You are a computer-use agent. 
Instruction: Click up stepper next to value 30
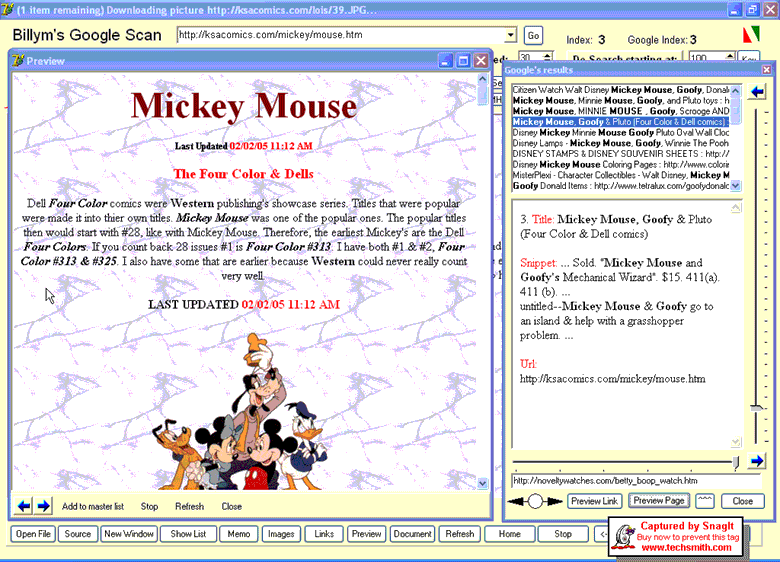(x=547, y=55)
